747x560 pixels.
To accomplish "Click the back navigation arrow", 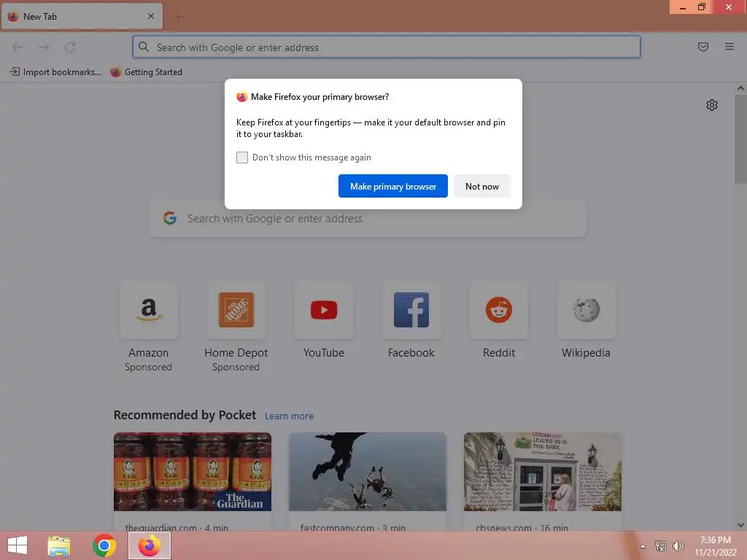I will (18, 47).
